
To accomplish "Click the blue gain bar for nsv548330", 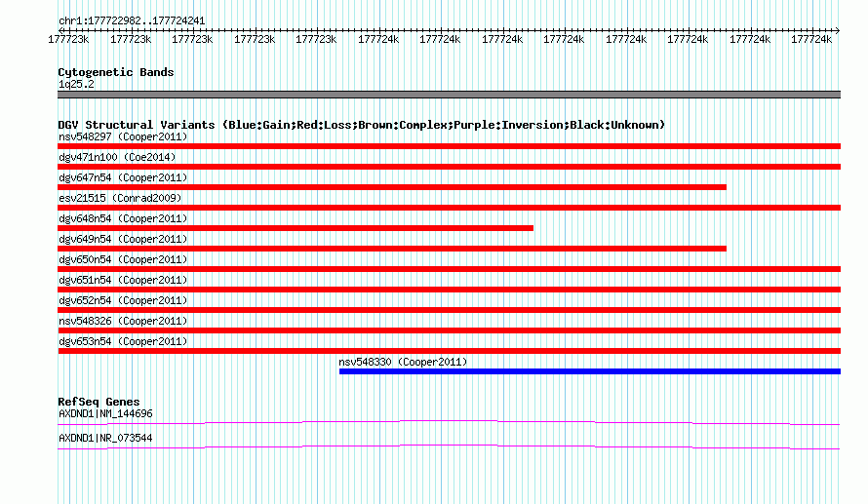I will pos(590,371).
